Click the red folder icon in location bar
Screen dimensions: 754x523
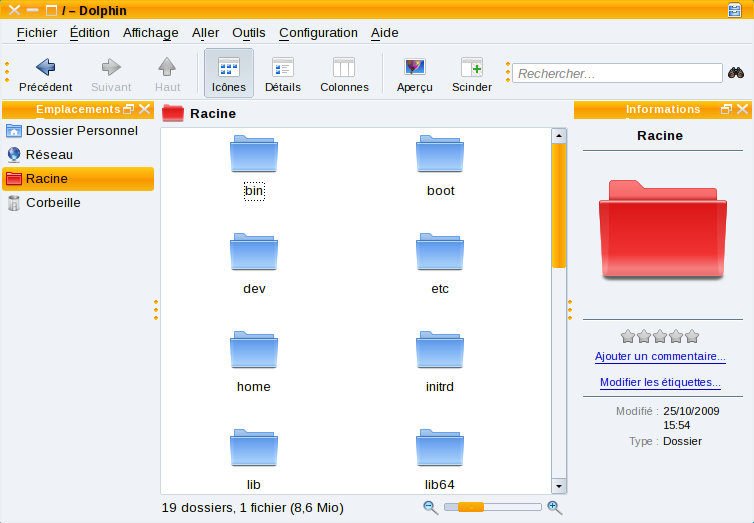pos(173,113)
